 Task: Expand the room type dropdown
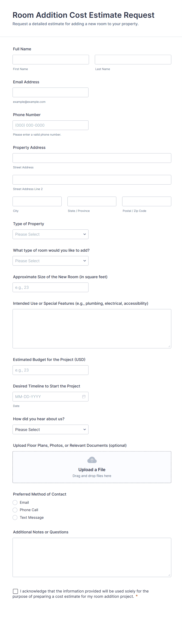[x=50, y=261]
